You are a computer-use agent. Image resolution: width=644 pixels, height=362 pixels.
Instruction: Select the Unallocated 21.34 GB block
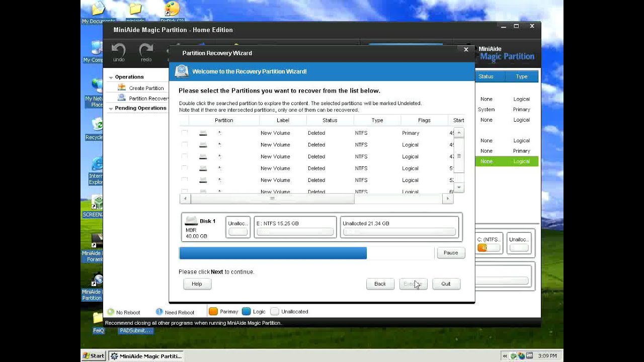(399, 227)
